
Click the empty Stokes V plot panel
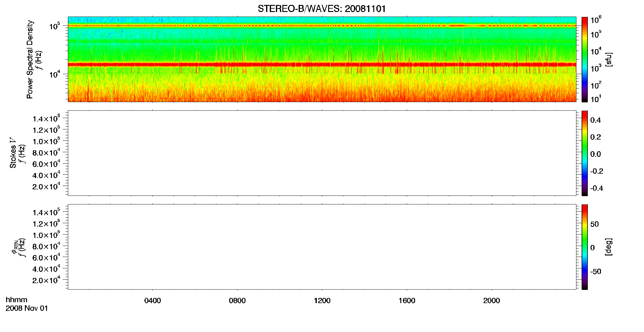pos(322,153)
